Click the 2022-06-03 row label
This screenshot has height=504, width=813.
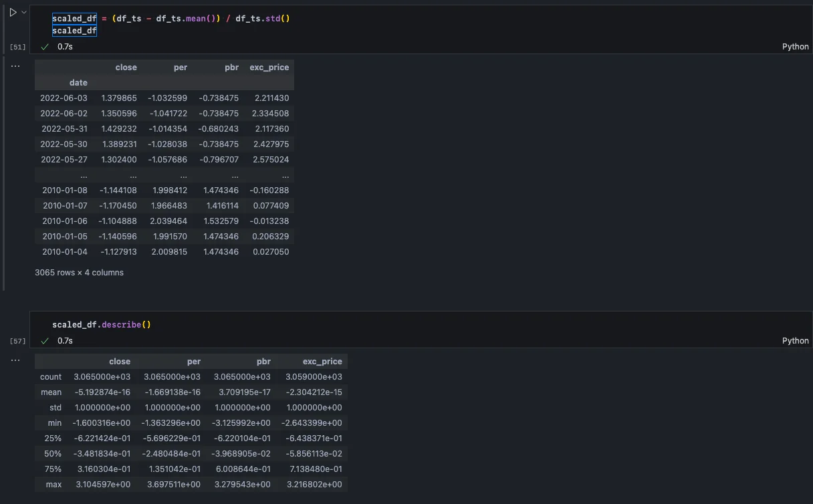[64, 98]
